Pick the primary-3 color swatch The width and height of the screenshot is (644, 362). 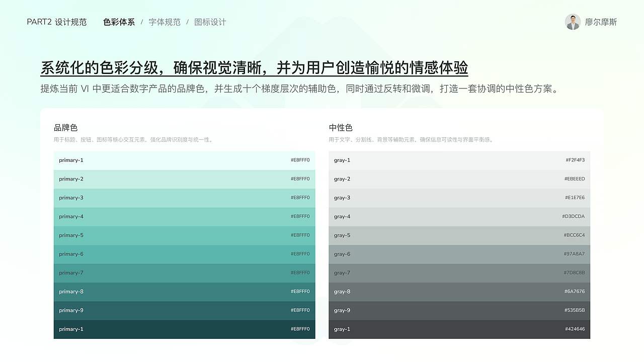pos(185,198)
